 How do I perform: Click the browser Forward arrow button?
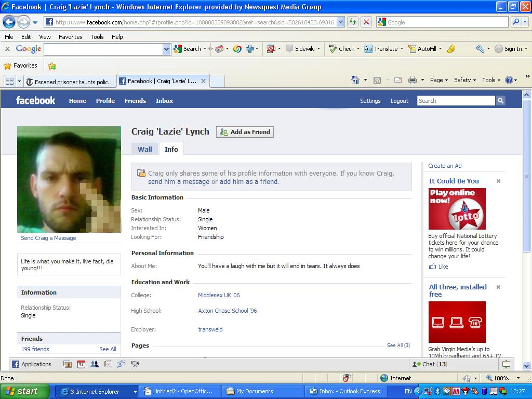23,22
